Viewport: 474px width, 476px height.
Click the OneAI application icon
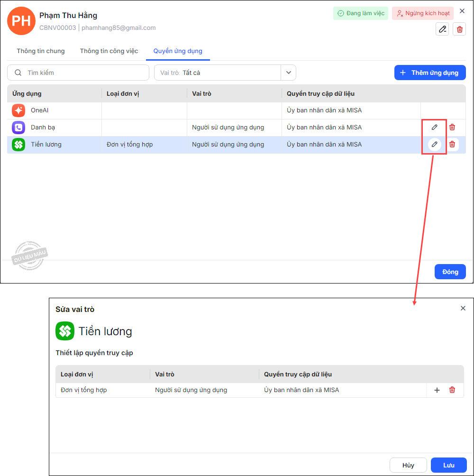[18, 110]
